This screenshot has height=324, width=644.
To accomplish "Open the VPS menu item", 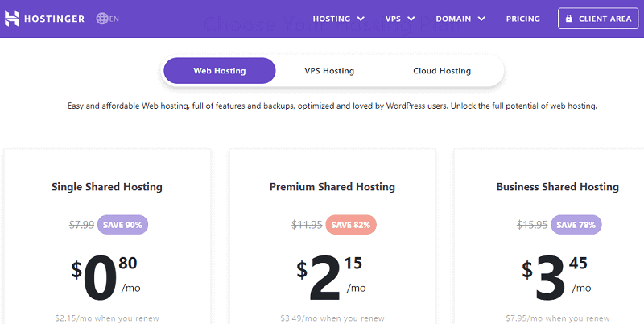I will 393,19.
